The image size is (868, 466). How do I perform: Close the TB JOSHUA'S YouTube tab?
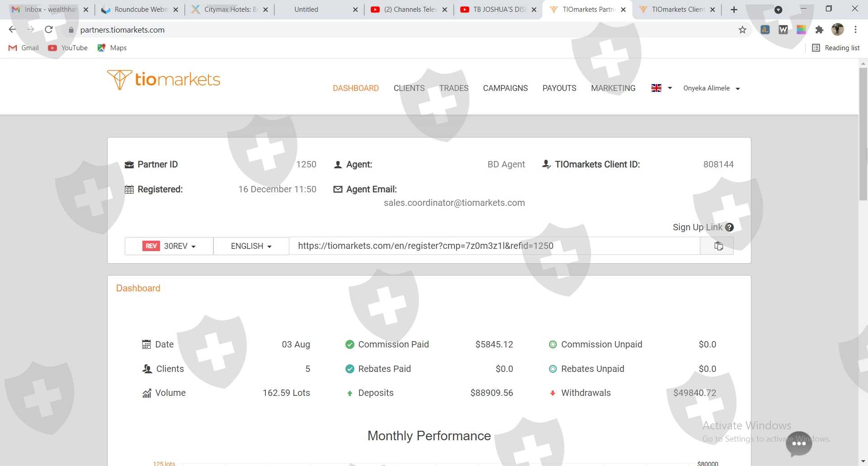coord(534,10)
